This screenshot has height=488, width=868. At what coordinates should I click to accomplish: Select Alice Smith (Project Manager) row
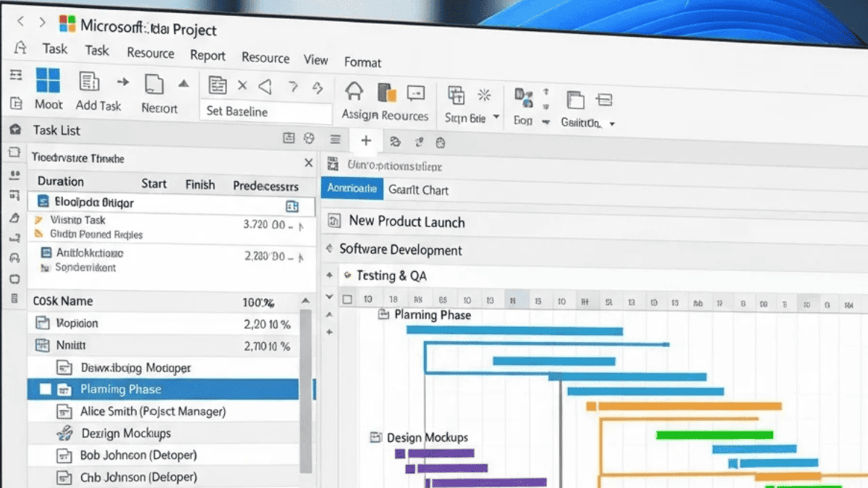coord(163,411)
